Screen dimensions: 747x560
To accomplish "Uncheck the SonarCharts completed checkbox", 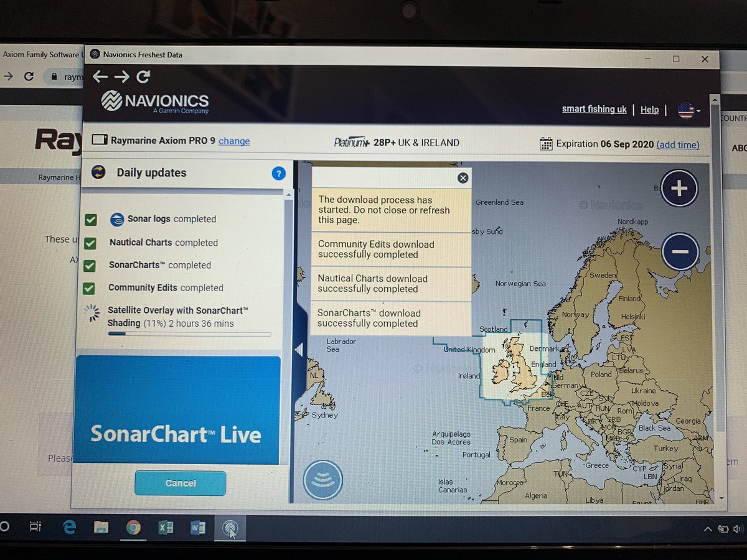I will coord(91,265).
